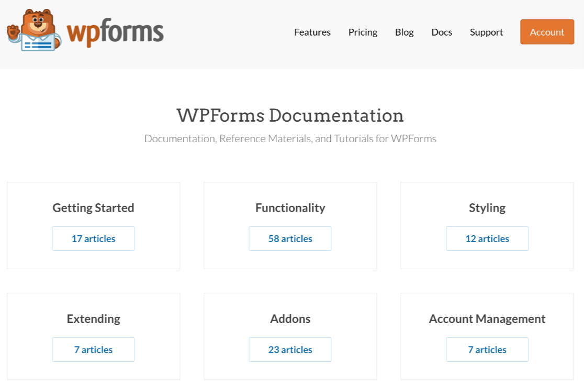584x392 pixels.
Task: Open the Features menu item
Action: 312,32
